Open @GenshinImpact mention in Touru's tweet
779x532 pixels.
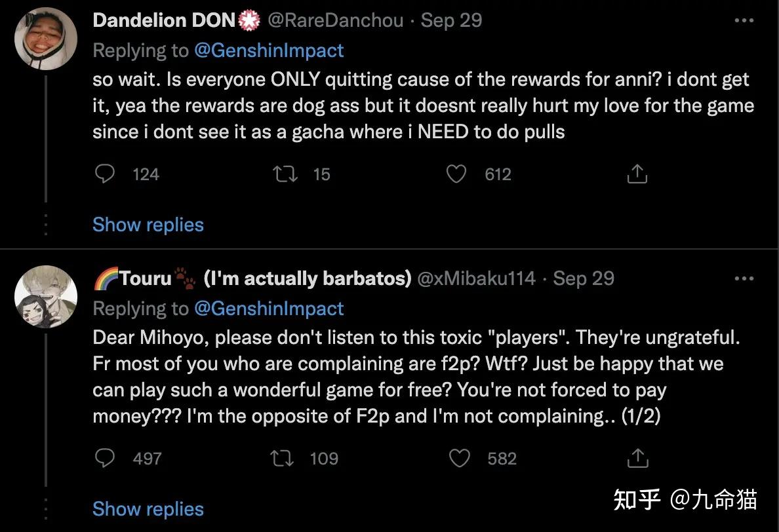tap(269, 309)
